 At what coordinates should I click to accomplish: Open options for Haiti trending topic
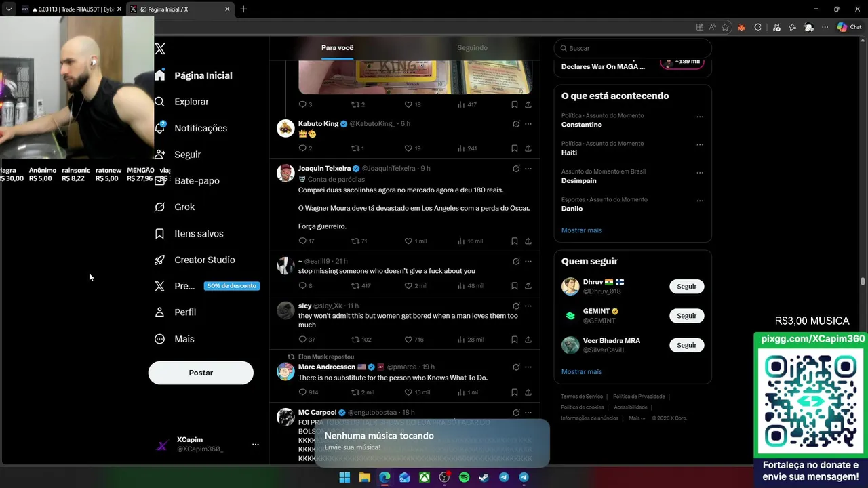(700, 144)
